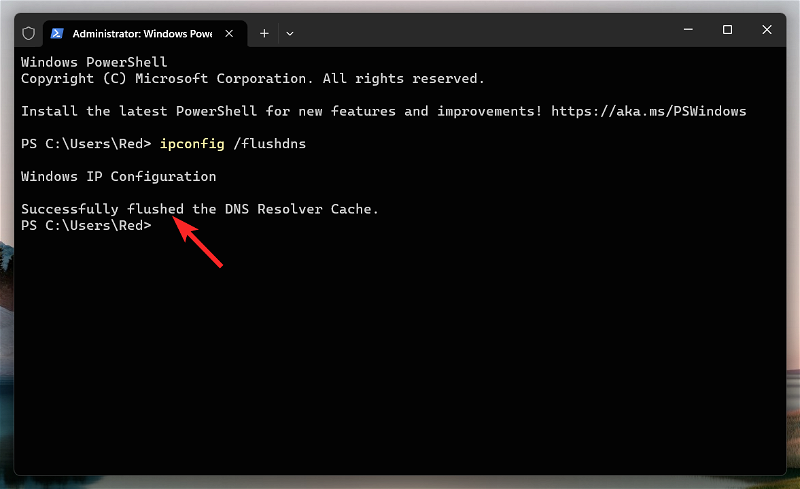Click the Successfully flushed DNS Resolver Cache line
The image size is (800, 489).
tap(199, 209)
